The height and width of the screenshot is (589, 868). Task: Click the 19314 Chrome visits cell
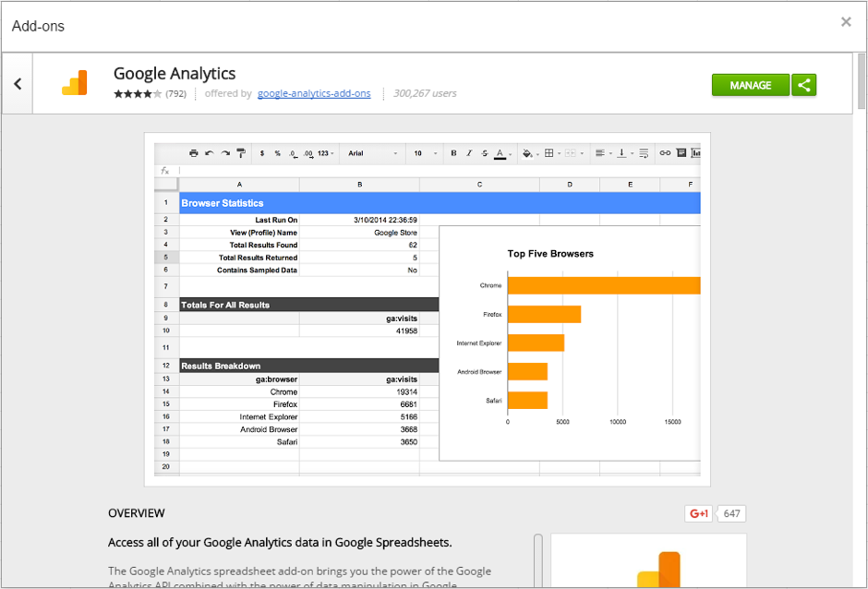(359, 392)
